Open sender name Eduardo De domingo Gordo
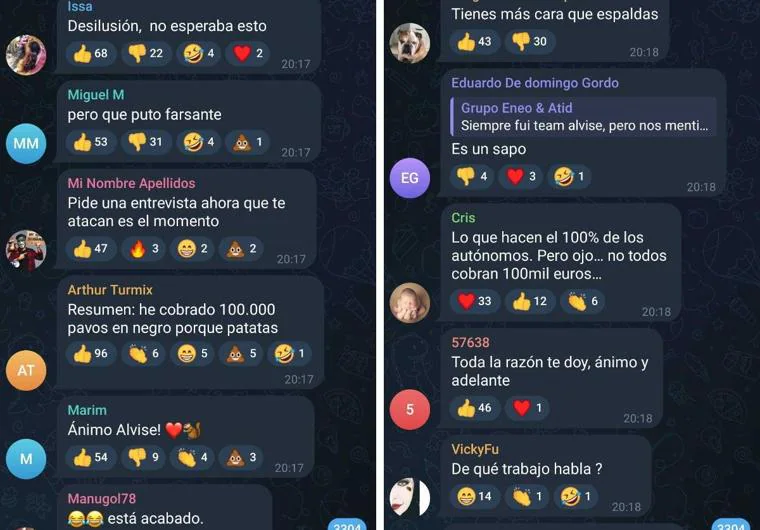This screenshot has height=530, width=760. [x=535, y=83]
